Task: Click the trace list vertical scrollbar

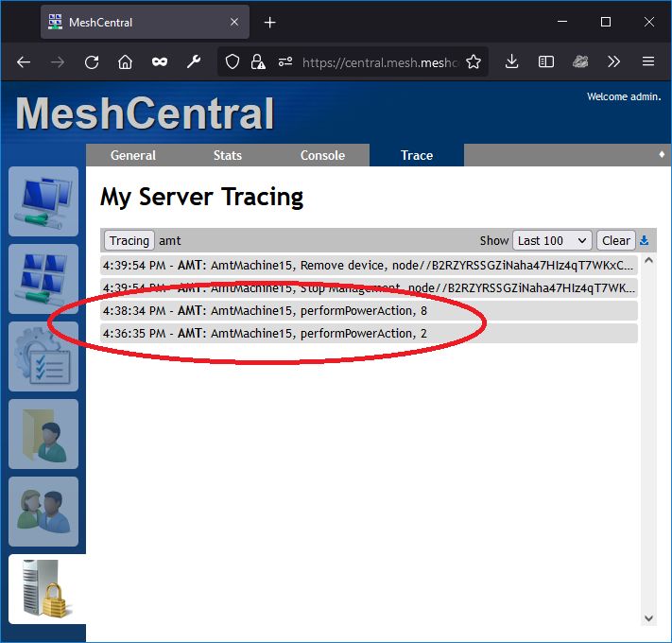Action: (648, 435)
